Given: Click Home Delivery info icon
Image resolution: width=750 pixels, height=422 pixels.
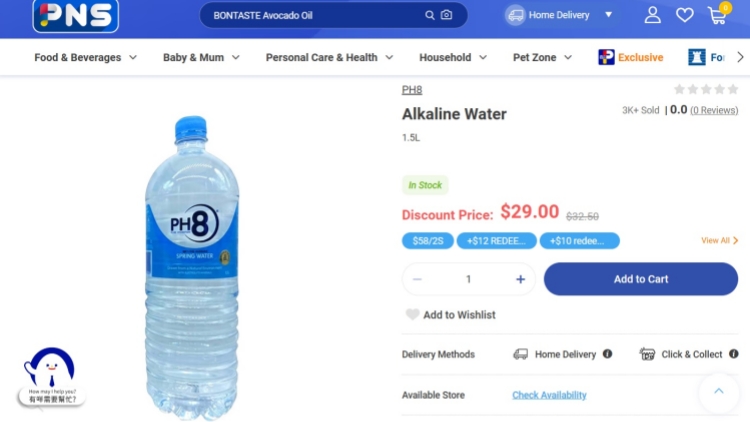Looking at the screenshot, I should pyautogui.click(x=607, y=354).
